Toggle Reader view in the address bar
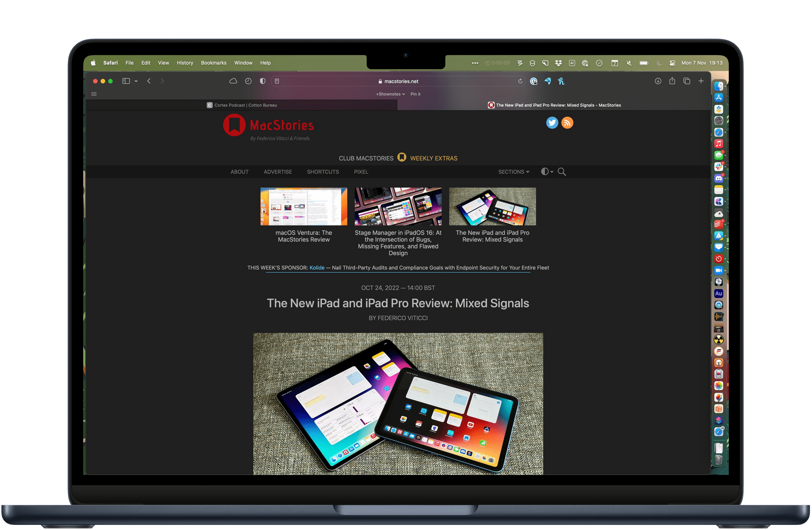This screenshot has width=812, height=530. 277,81
